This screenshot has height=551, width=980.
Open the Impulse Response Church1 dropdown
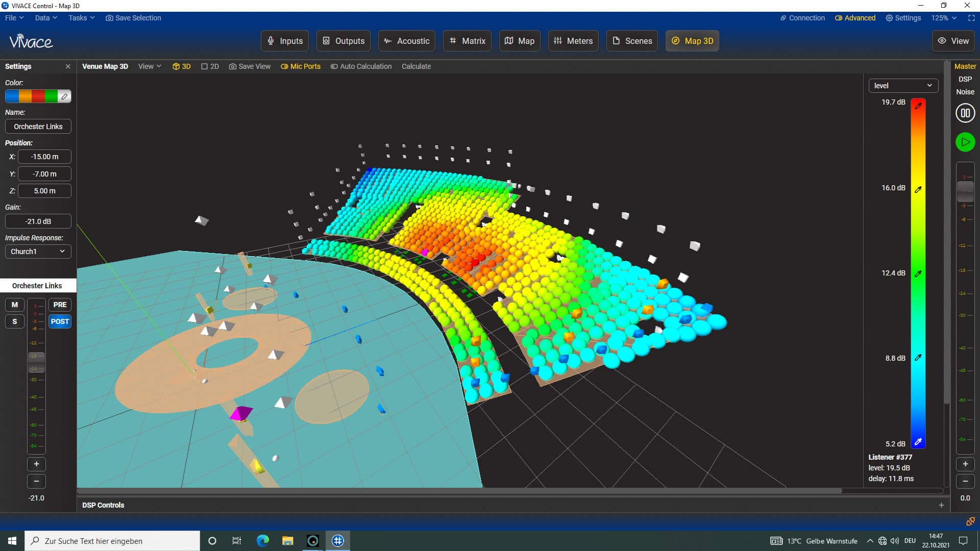click(38, 252)
